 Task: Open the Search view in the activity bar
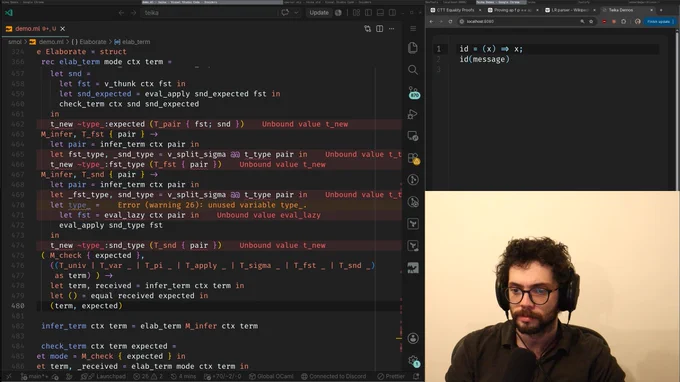pyautogui.click(x=413, y=70)
